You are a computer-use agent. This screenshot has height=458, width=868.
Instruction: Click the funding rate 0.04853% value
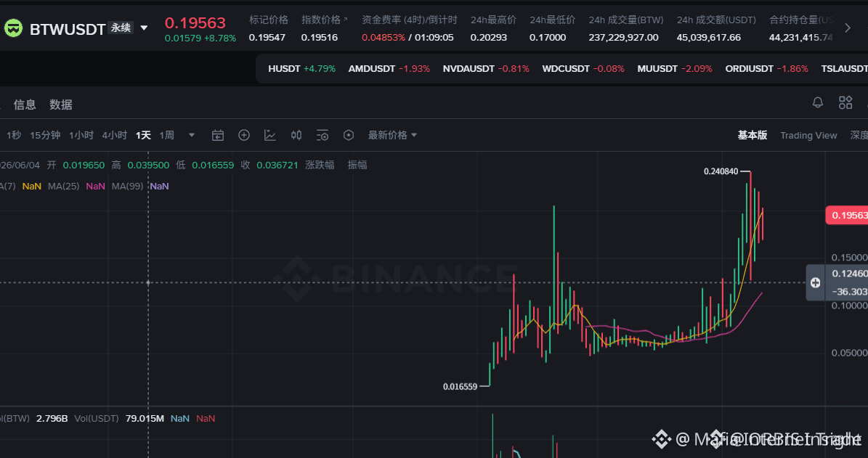pos(383,38)
